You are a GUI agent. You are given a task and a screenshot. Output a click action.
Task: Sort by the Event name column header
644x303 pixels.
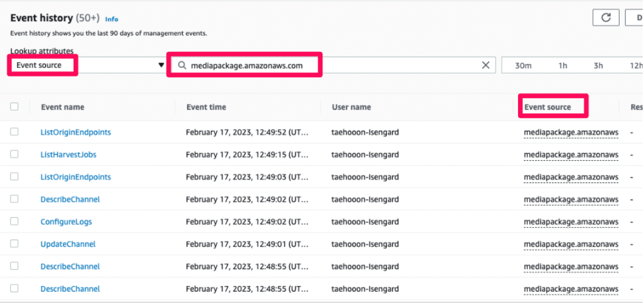[x=63, y=107]
